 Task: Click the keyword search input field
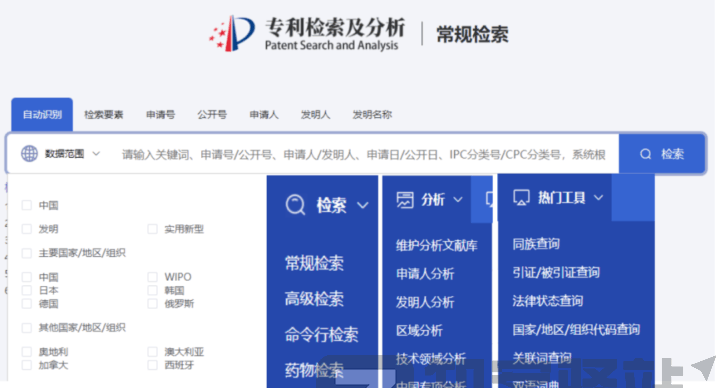[364, 154]
